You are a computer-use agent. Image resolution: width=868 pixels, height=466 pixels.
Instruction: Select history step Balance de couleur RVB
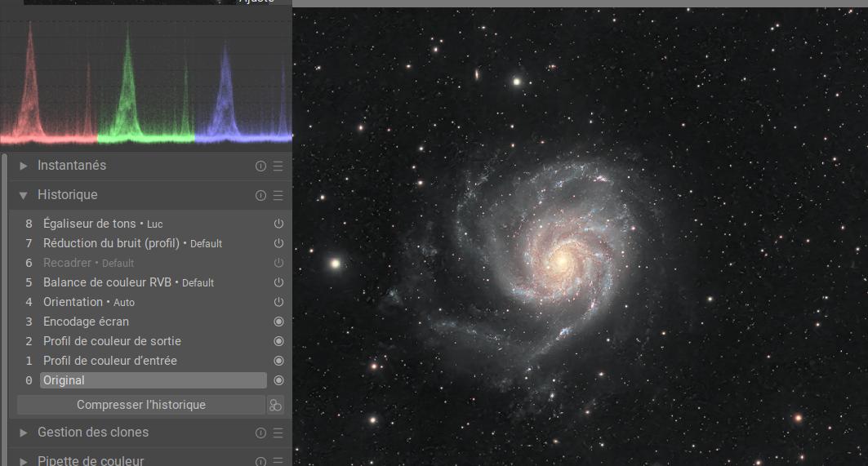click(154, 282)
